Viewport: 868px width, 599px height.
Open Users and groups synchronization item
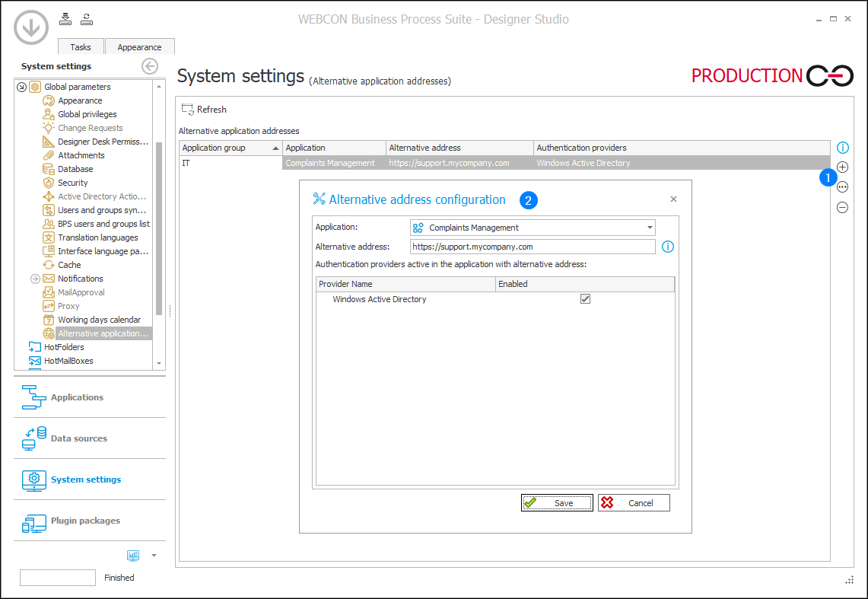tap(102, 210)
